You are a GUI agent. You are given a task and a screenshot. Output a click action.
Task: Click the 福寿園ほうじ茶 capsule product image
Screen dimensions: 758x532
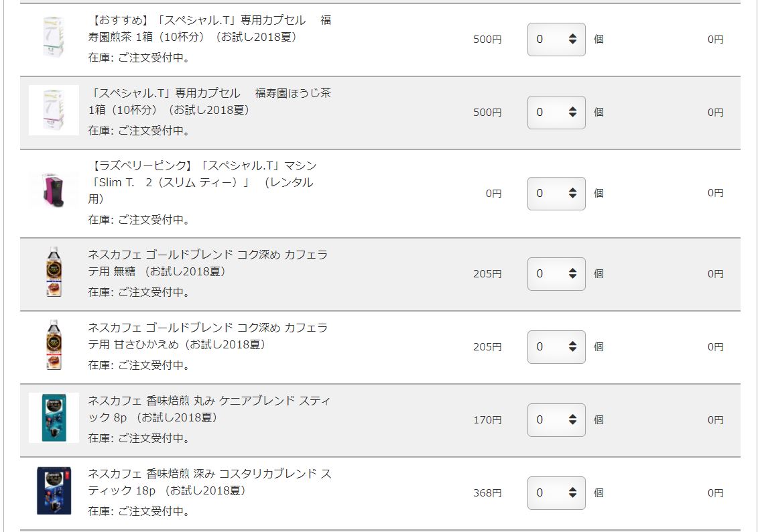tap(54, 110)
